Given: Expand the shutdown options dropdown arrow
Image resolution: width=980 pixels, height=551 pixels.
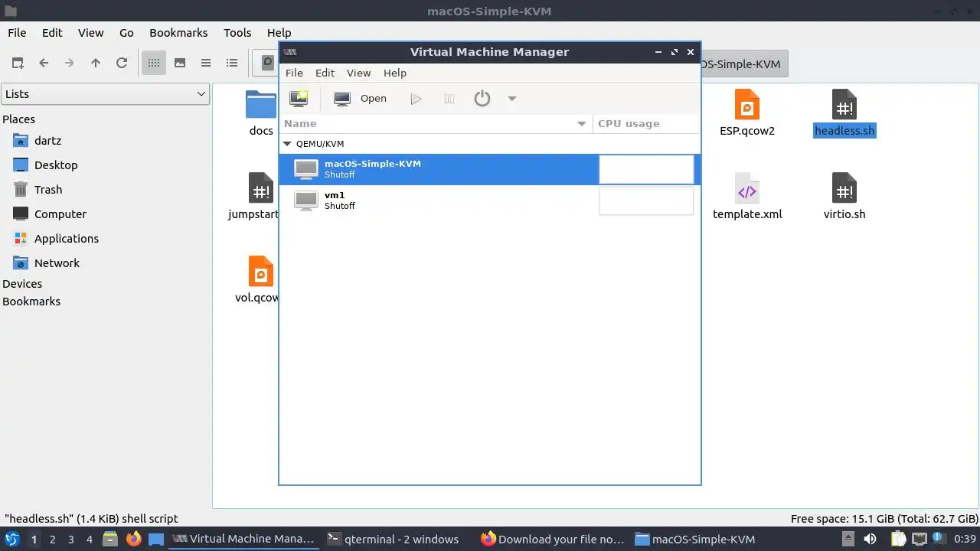Looking at the screenshot, I should 512,98.
